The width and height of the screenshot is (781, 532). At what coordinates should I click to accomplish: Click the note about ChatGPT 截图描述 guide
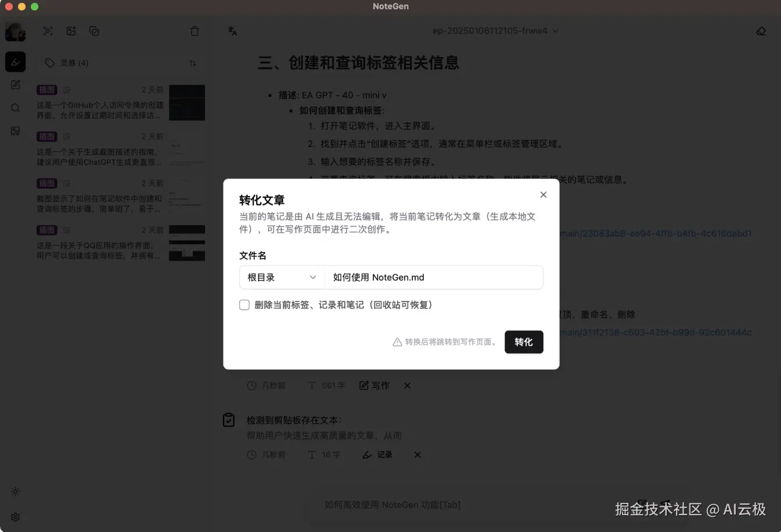coord(100,157)
